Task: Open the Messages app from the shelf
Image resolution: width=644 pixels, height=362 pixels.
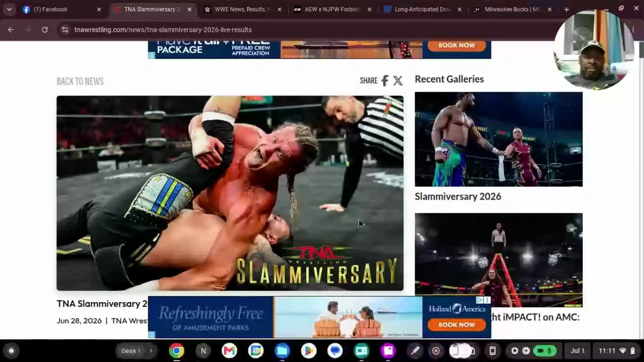Action: click(335, 351)
